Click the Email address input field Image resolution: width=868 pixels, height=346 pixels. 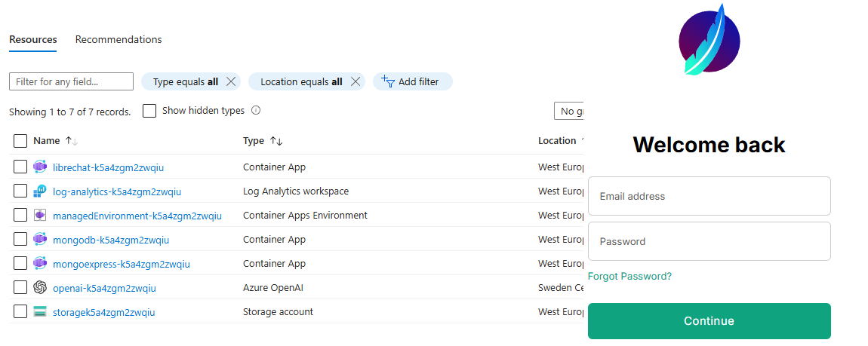tap(709, 196)
